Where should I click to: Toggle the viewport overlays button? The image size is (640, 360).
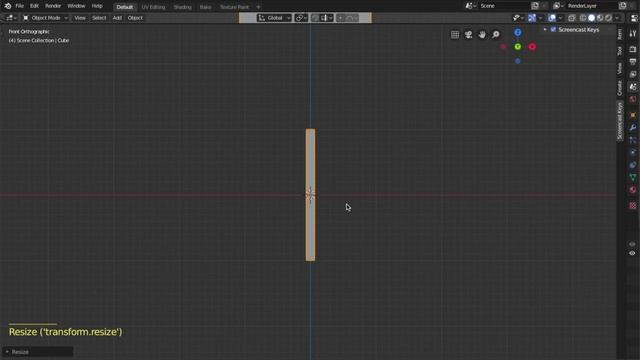pos(552,18)
